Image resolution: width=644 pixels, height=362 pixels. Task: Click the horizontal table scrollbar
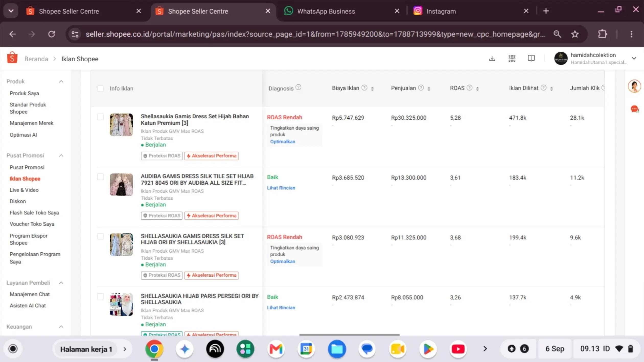pyautogui.click(x=349, y=334)
